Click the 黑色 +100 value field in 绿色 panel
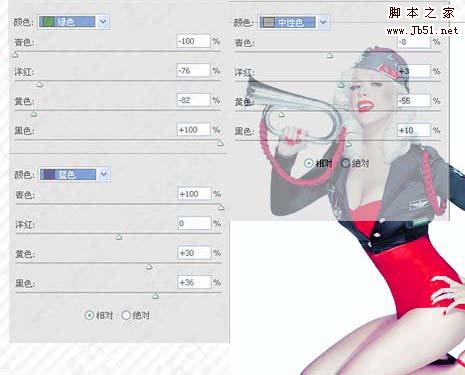Viewport: 465px width, 375px height. pos(194,130)
